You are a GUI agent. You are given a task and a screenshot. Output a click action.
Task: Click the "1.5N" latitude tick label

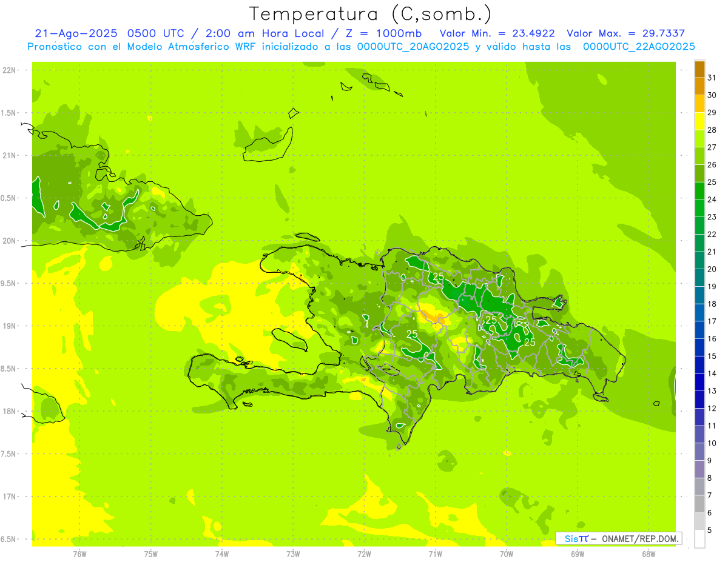(9, 113)
